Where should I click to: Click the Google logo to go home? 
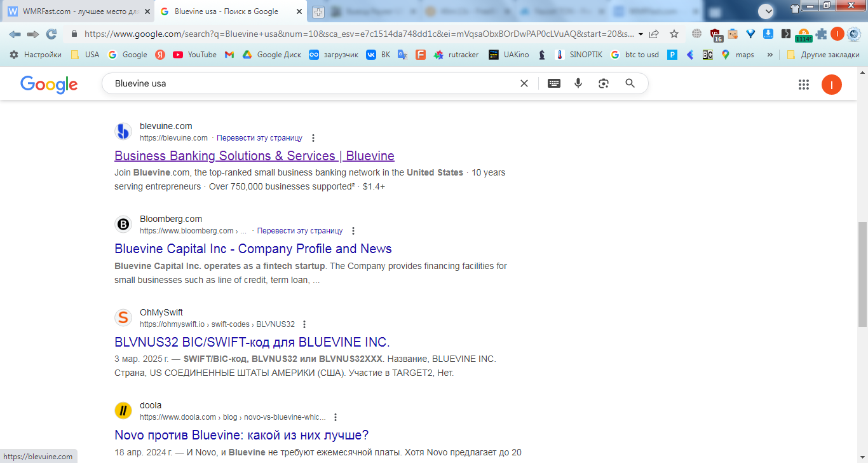pos(49,84)
